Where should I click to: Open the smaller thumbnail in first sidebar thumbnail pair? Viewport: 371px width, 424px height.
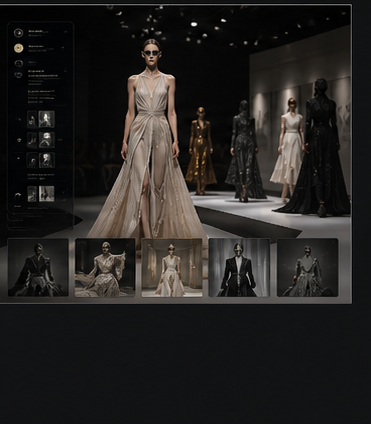[x=32, y=119]
